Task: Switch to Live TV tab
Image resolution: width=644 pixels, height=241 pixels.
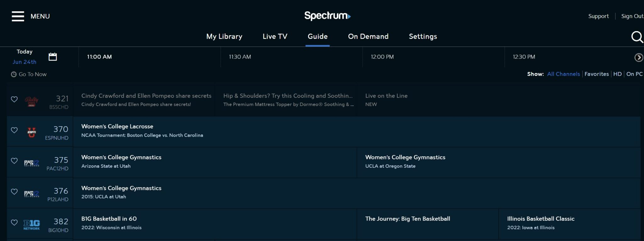Action: click(275, 37)
